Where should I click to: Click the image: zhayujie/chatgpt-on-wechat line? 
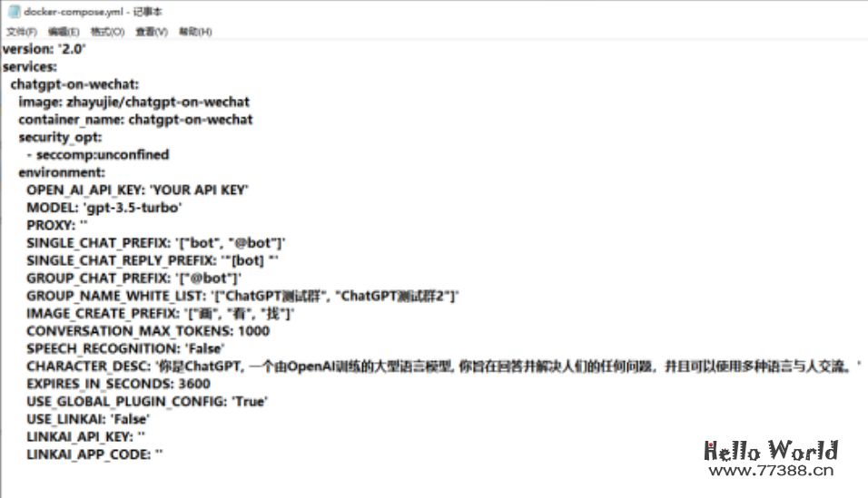133,102
